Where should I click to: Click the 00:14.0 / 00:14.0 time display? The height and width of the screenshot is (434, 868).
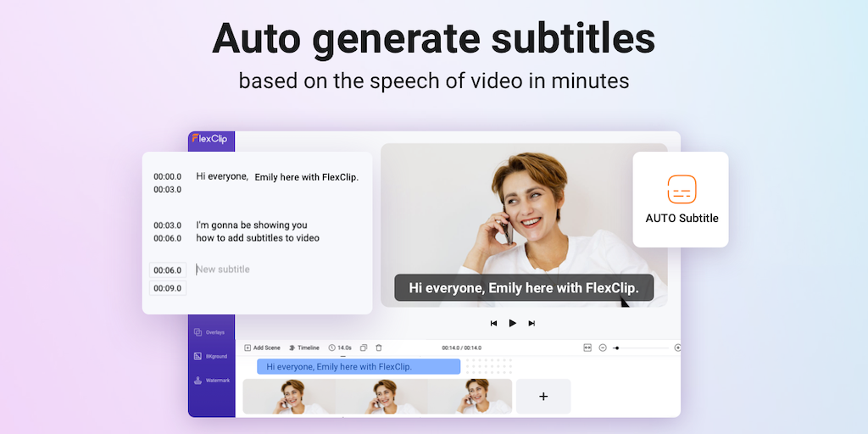point(461,348)
